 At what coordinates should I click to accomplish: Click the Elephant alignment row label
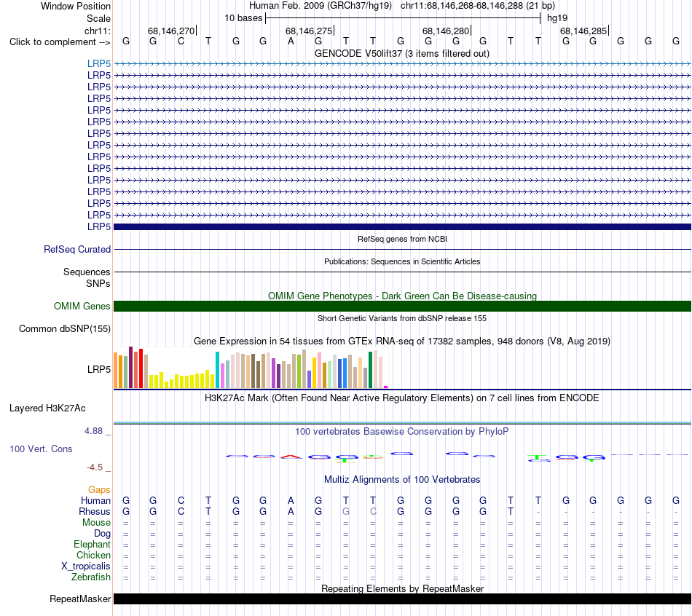click(93, 544)
